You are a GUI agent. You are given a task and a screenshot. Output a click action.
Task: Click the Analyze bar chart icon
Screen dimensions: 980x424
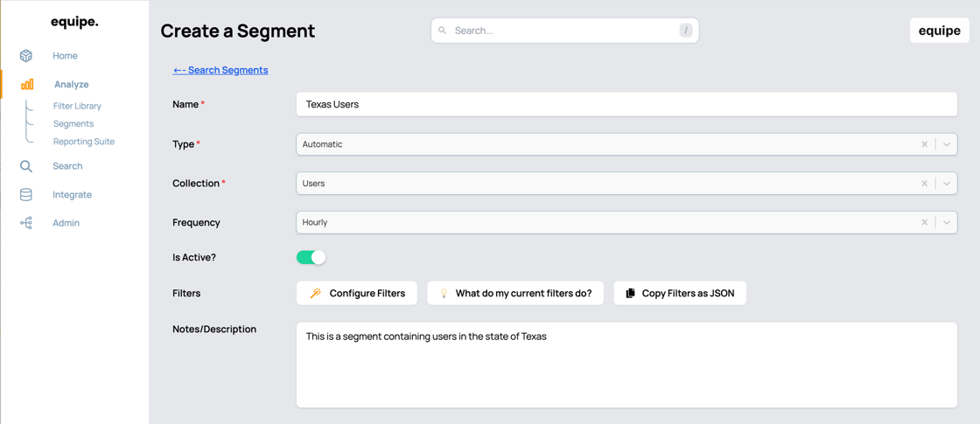click(x=27, y=84)
